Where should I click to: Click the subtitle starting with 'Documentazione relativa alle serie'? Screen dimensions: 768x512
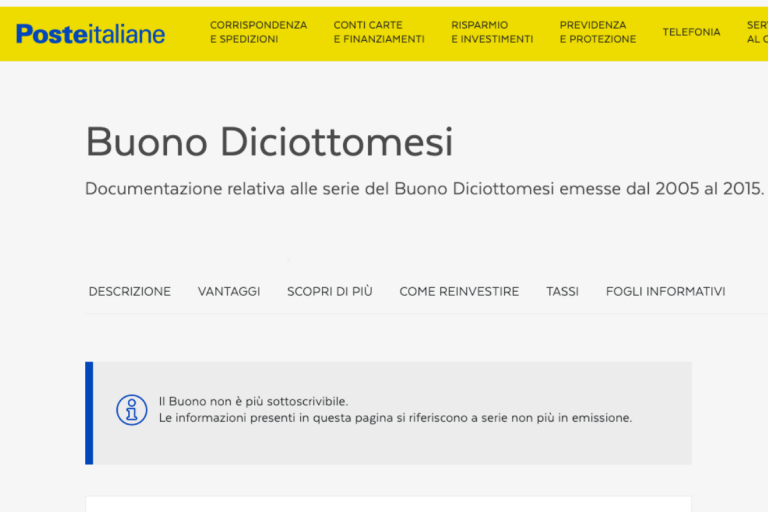424,189
